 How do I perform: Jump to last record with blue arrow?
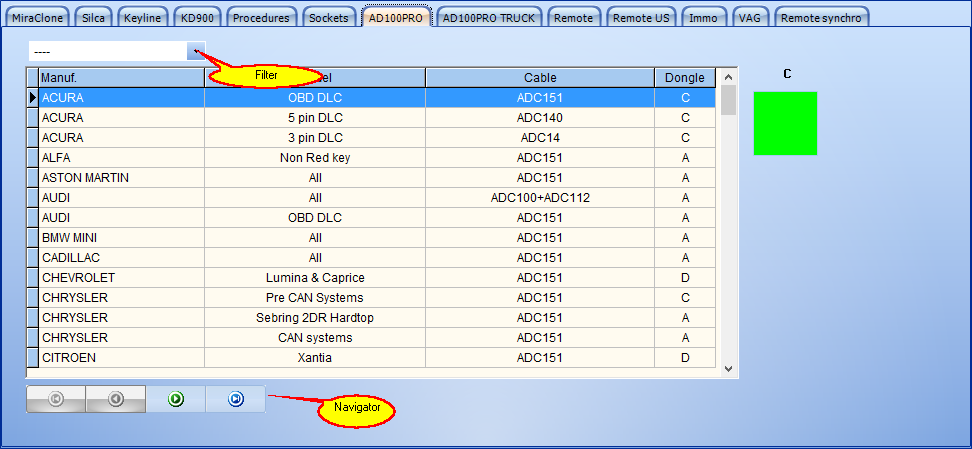[x=236, y=399]
